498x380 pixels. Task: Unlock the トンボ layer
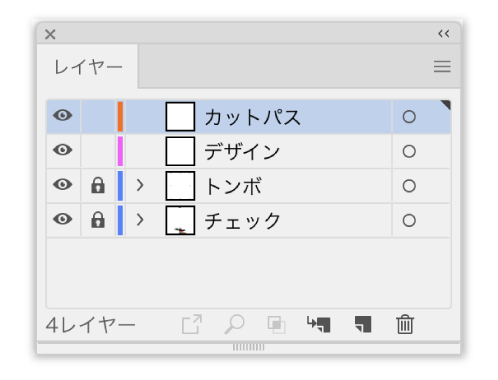(x=98, y=185)
